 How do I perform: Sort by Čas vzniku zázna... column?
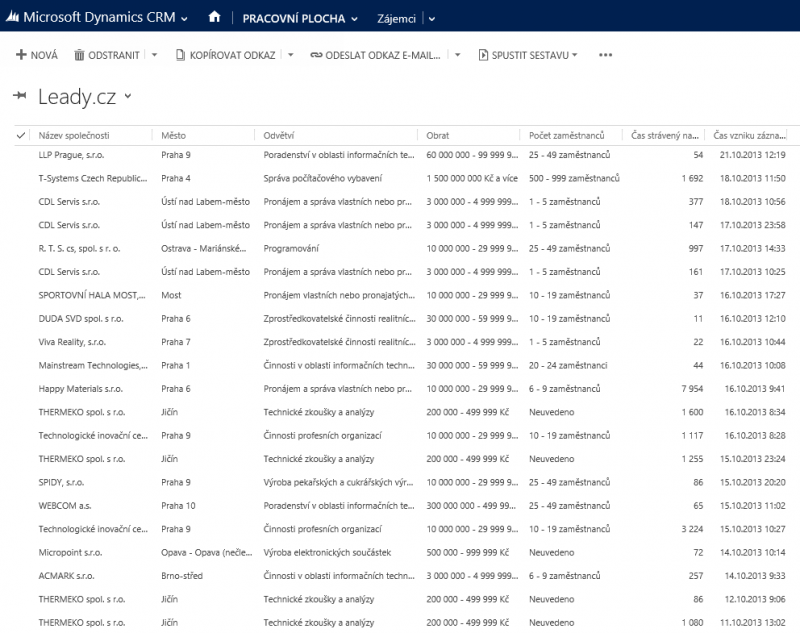(749, 135)
